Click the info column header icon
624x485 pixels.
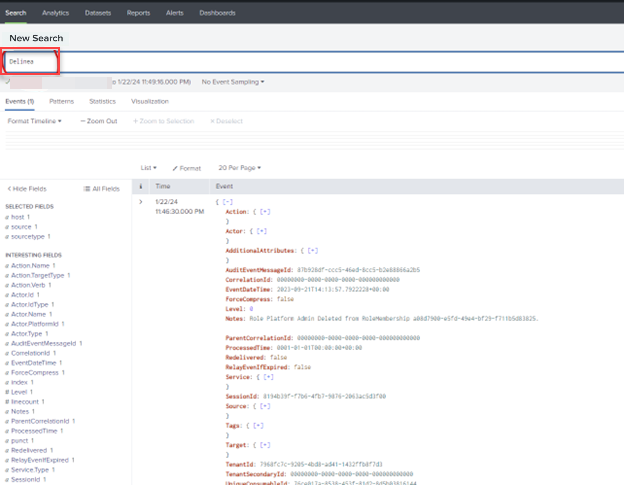pos(141,187)
